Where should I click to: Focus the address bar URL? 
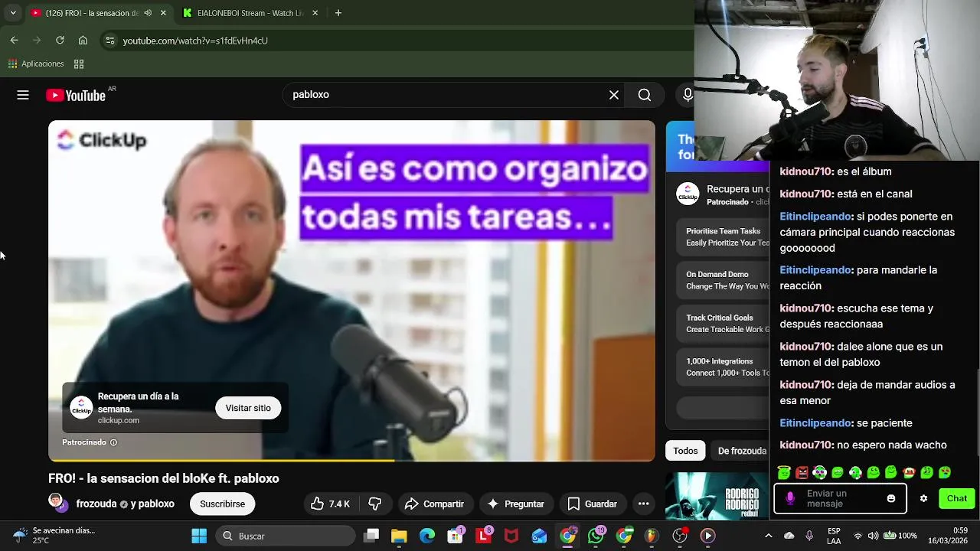[195, 41]
